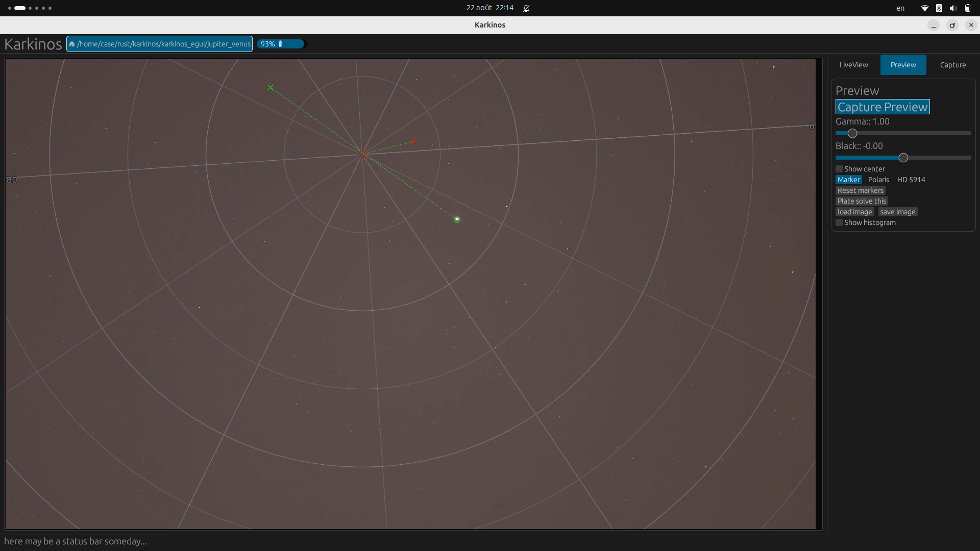
Task: Click the Preview panel heading
Action: [x=857, y=91]
